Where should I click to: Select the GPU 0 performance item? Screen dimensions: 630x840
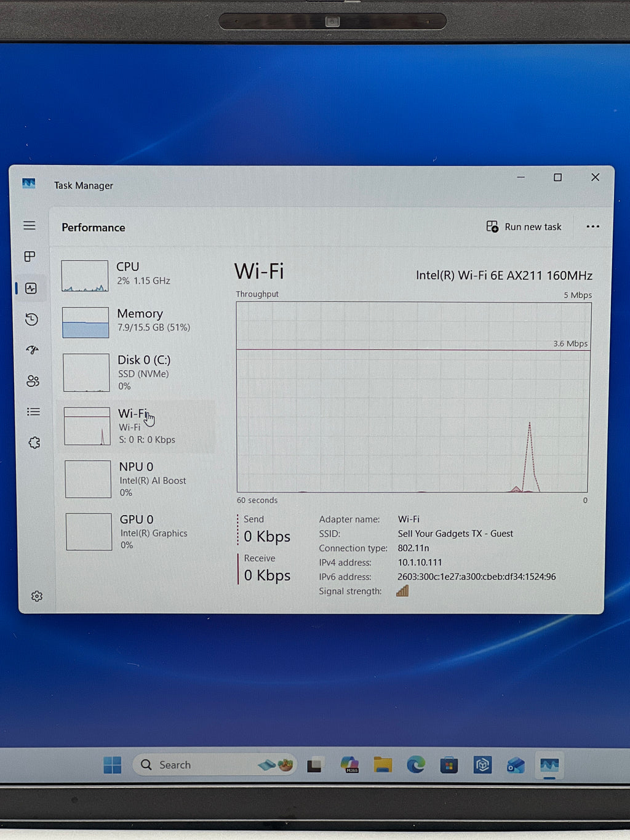point(139,532)
